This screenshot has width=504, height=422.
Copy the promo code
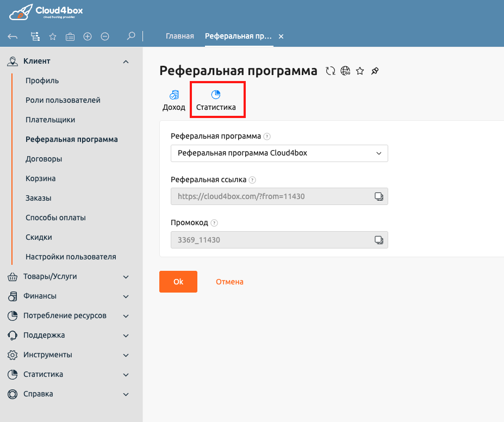(x=379, y=240)
